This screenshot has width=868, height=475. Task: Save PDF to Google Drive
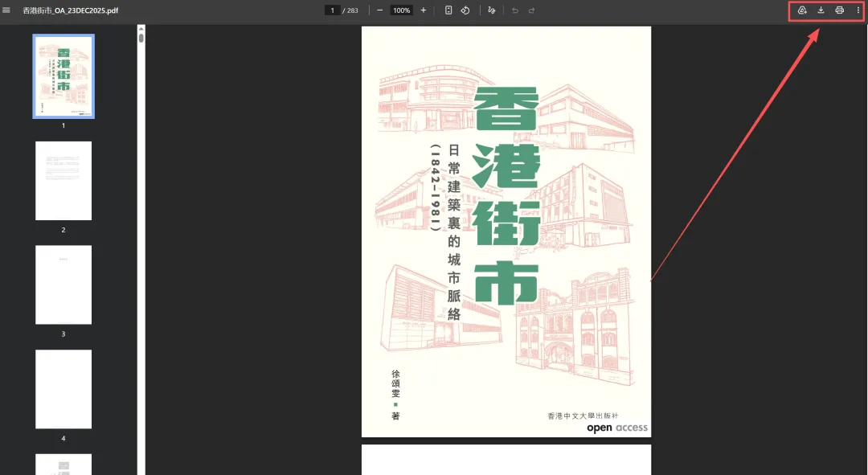click(x=802, y=10)
